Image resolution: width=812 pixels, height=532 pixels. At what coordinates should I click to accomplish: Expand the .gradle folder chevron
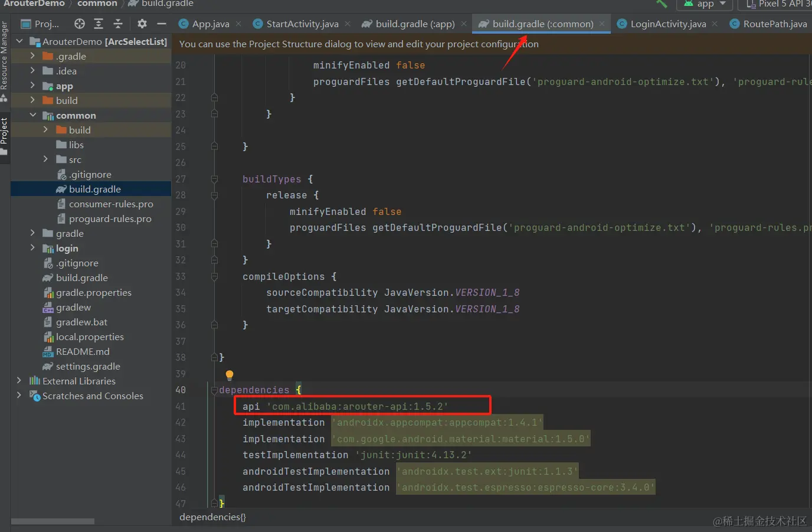(x=32, y=56)
